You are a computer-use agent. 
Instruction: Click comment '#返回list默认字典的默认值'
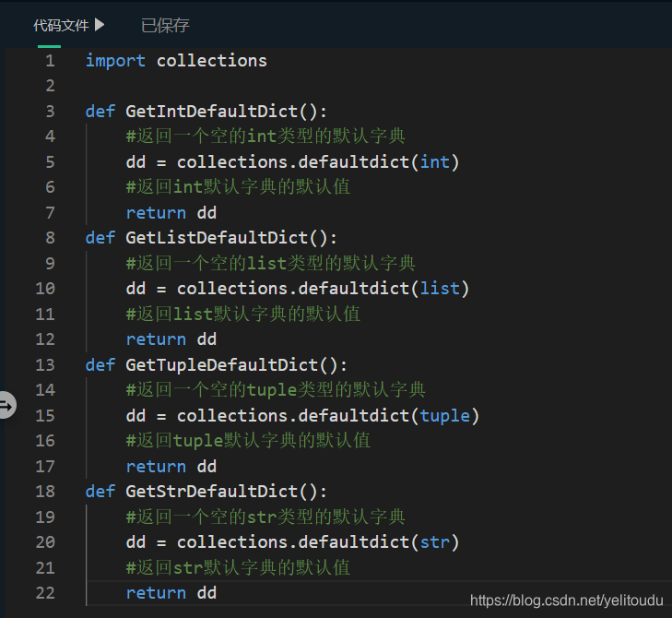click(x=243, y=314)
